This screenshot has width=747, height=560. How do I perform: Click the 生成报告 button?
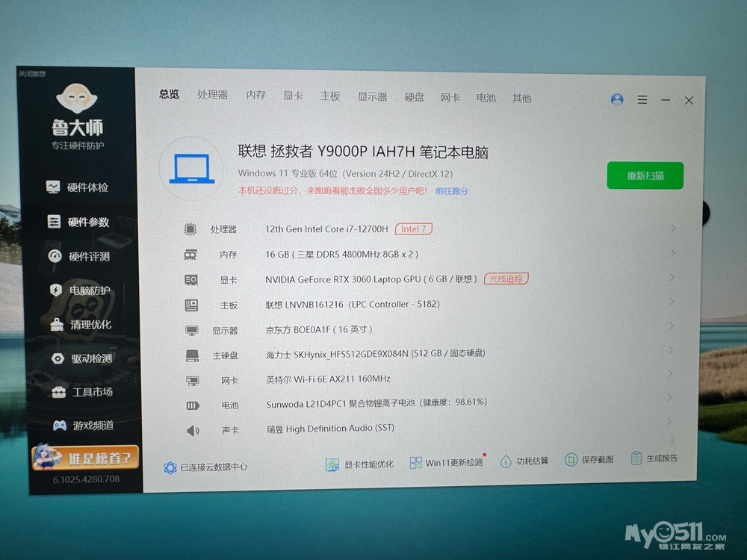[x=654, y=458]
